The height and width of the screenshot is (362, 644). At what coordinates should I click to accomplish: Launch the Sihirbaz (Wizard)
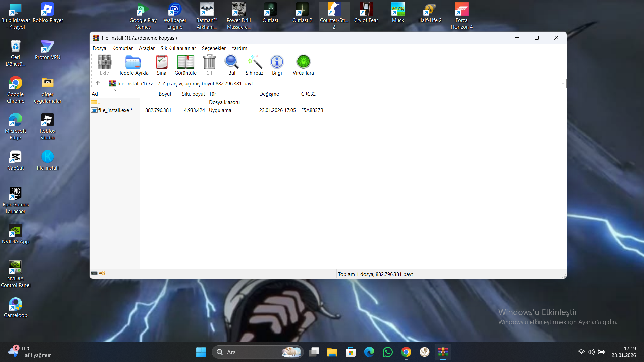point(254,65)
